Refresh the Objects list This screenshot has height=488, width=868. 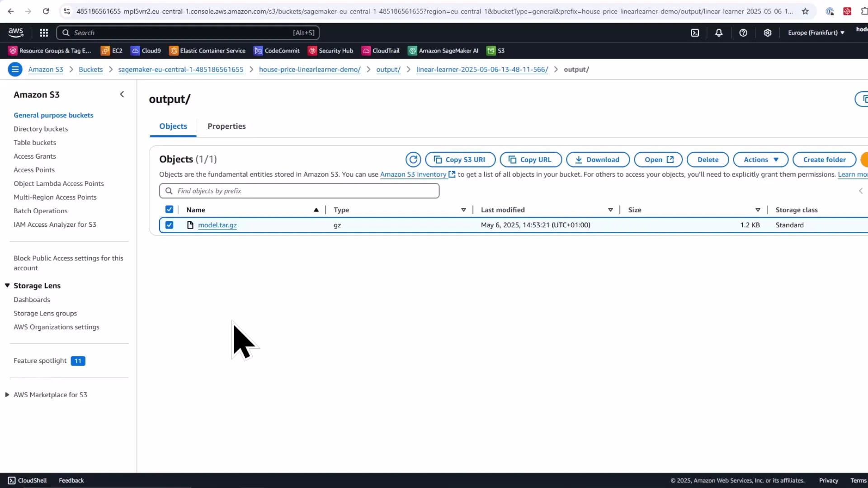click(413, 160)
